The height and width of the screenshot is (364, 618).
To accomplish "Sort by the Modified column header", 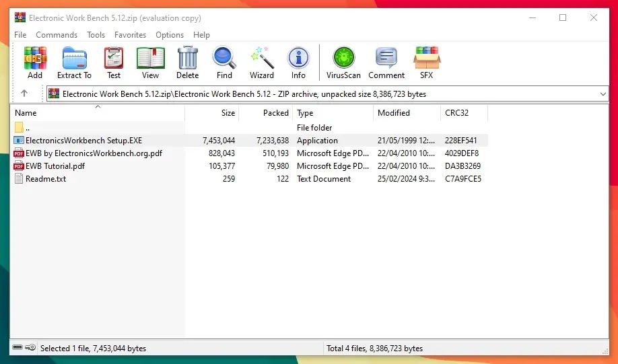I will (x=407, y=113).
